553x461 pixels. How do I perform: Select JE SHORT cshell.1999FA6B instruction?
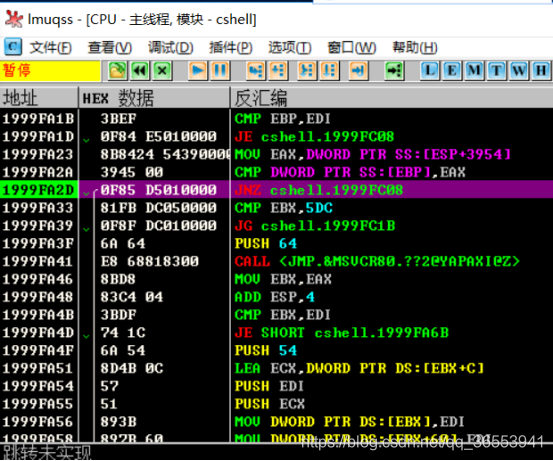coord(342,333)
